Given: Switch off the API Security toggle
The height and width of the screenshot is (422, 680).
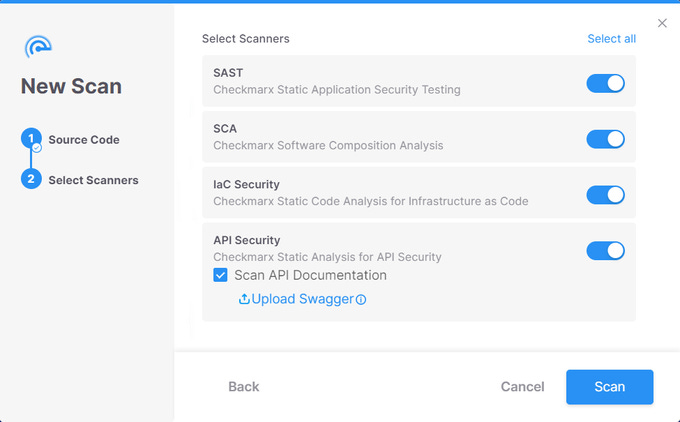Looking at the screenshot, I should [605, 251].
